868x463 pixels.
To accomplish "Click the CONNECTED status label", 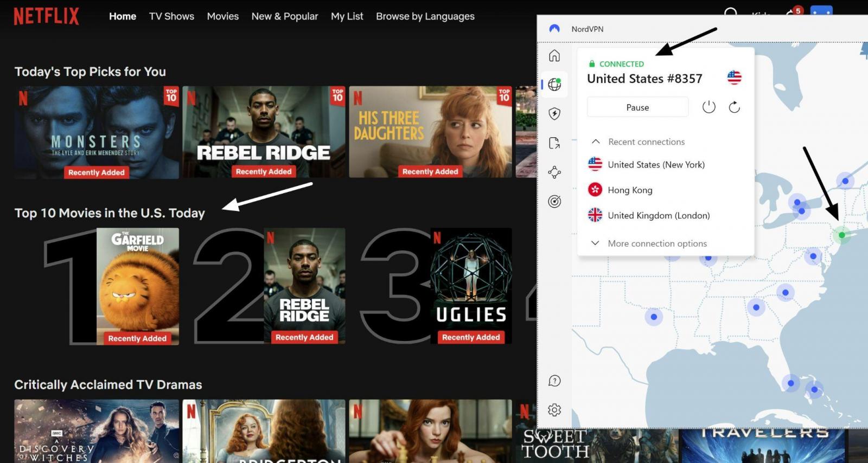I will tap(621, 64).
